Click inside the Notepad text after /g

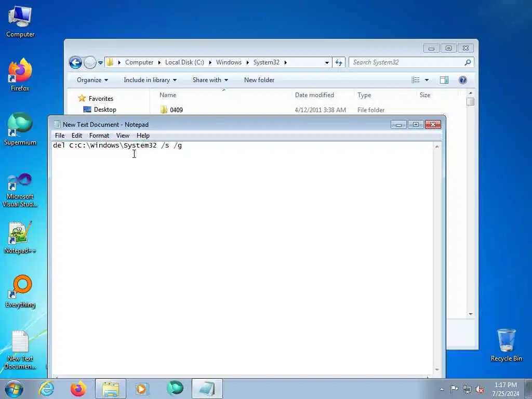click(x=182, y=146)
